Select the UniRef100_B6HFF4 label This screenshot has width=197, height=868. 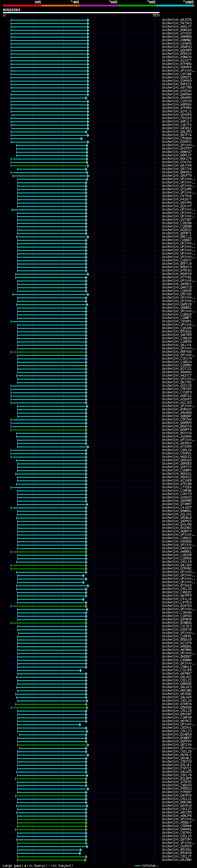click(177, 430)
